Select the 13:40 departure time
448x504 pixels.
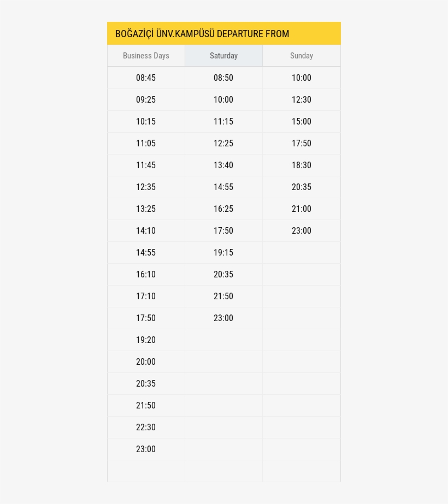(x=223, y=165)
